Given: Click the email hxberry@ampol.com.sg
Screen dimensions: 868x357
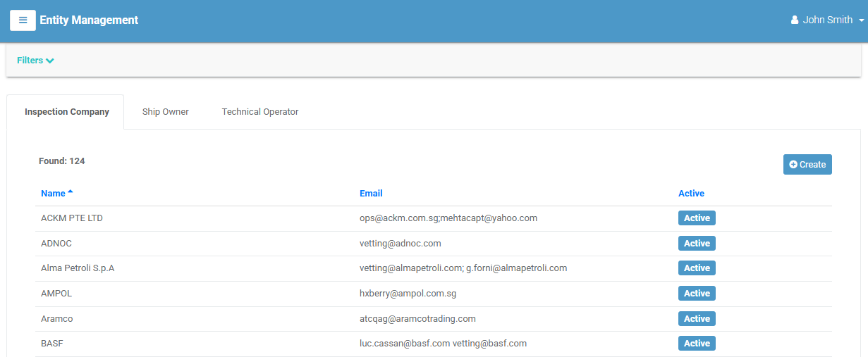Looking at the screenshot, I should click(x=408, y=294).
